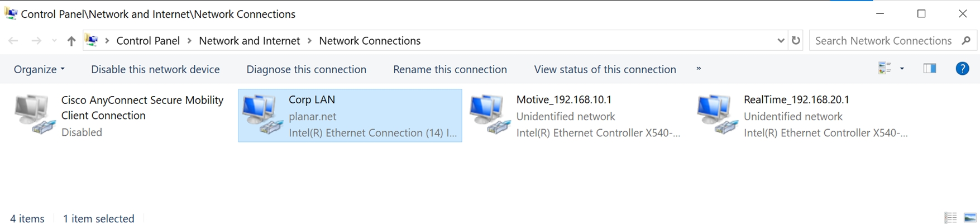Click View status of this connection

point(605,69)
